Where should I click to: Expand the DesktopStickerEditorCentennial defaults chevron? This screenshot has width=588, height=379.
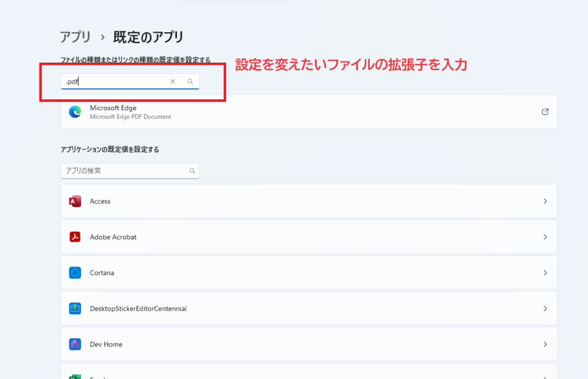pos(546,308)
